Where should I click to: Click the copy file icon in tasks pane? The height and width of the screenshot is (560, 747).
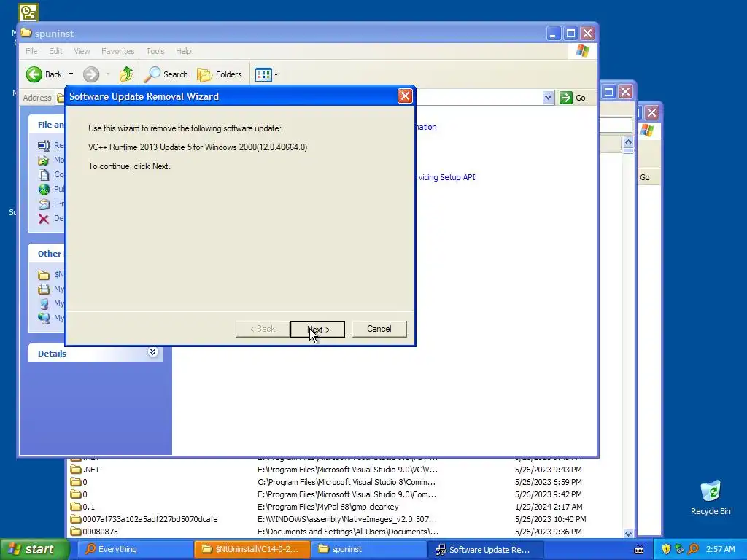tap(44, 175)
